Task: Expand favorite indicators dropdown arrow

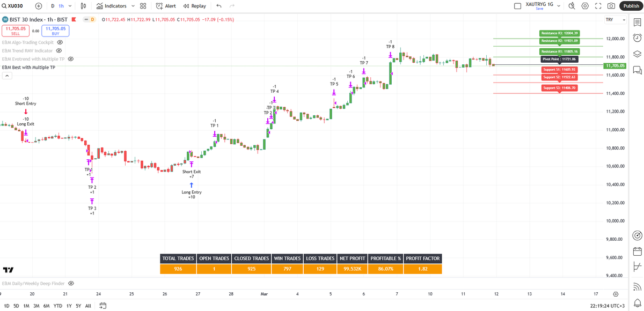Action: [133, 6]
